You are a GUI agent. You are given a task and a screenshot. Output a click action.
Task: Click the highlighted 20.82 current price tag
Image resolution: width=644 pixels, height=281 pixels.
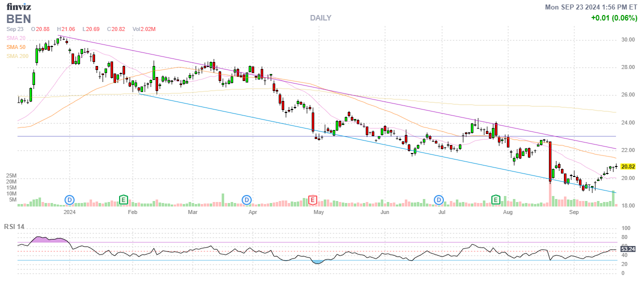pos(627,166)
